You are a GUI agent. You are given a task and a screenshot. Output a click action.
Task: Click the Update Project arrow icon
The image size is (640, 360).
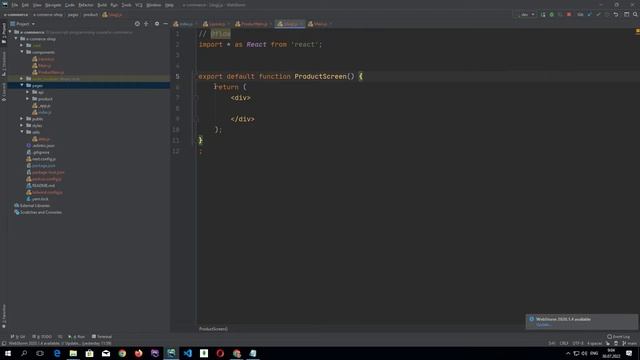coord(589,15)
